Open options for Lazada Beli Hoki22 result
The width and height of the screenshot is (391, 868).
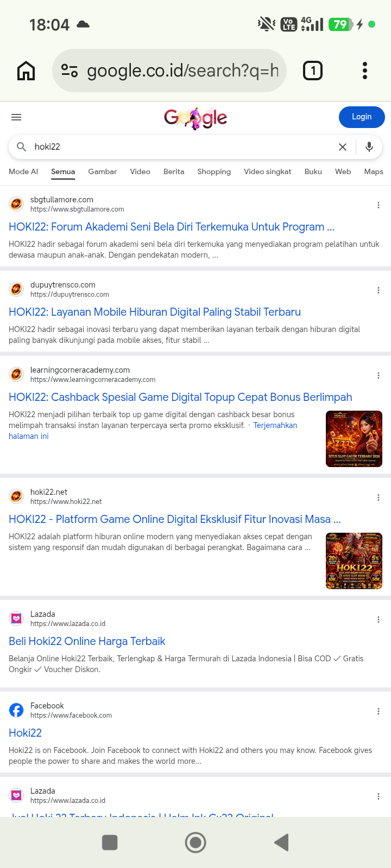(x=379, y=620)
